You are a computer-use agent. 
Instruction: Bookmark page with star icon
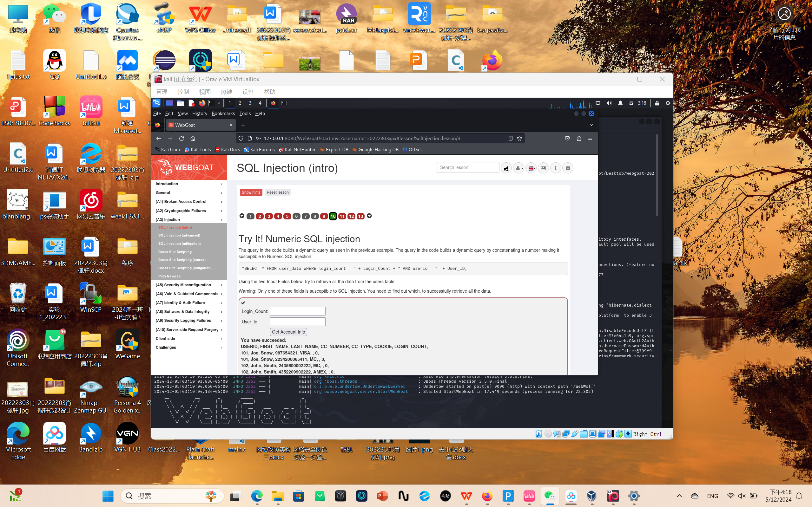point(519,139)
